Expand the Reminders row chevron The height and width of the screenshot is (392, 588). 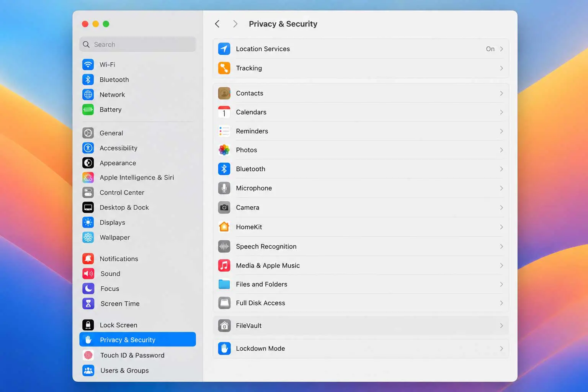[501, 131]
